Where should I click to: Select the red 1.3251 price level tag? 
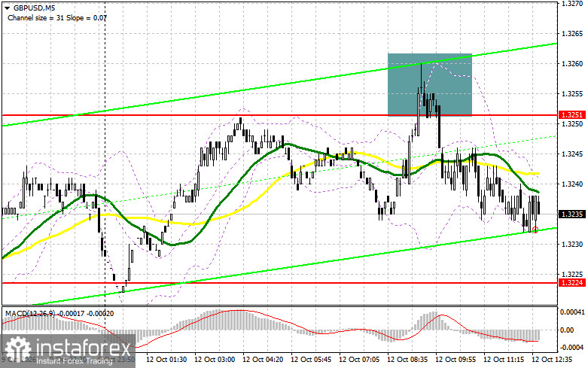click(572, 114)
